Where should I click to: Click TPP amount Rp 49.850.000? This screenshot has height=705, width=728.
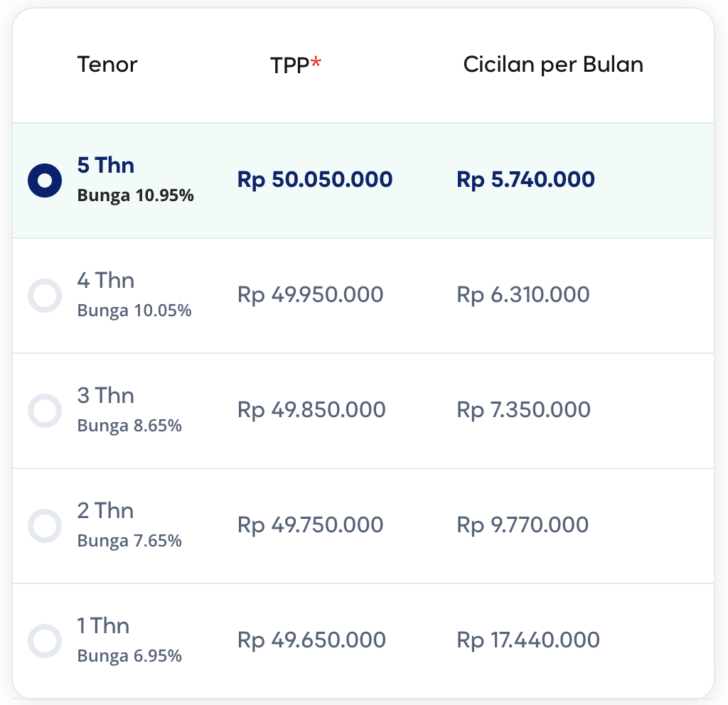(x=311, y=410)
